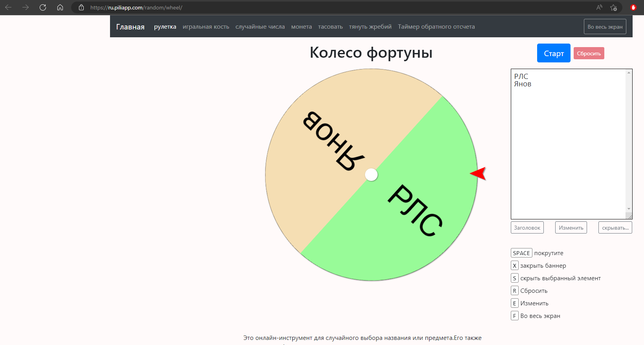The image size is (644, 345).
Task: Switch to игральная кость page
Action: coord(206,27)
